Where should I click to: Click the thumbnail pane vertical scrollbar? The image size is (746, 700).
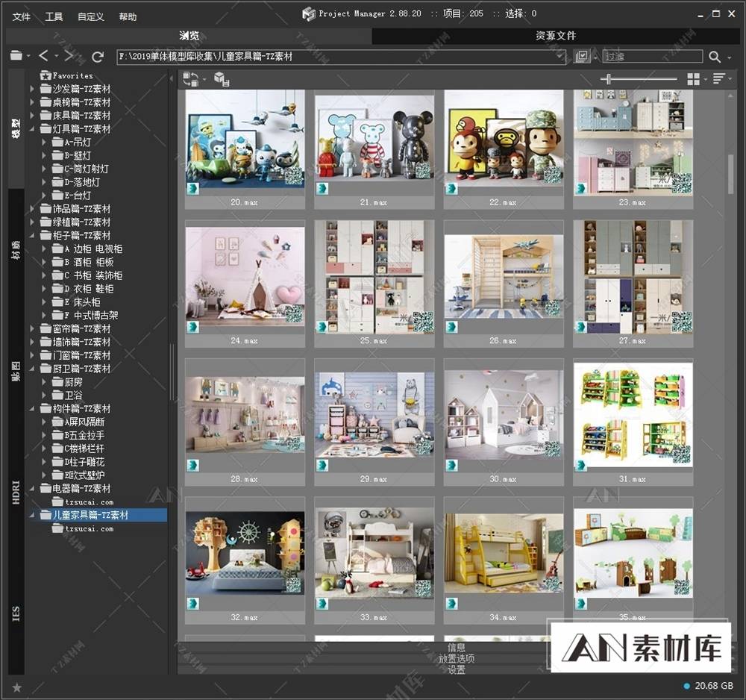coord(730,174)
